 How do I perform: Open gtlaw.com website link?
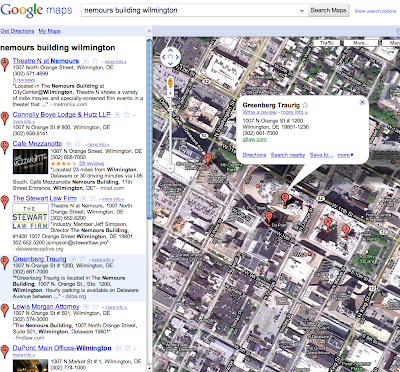coord(255,139)
